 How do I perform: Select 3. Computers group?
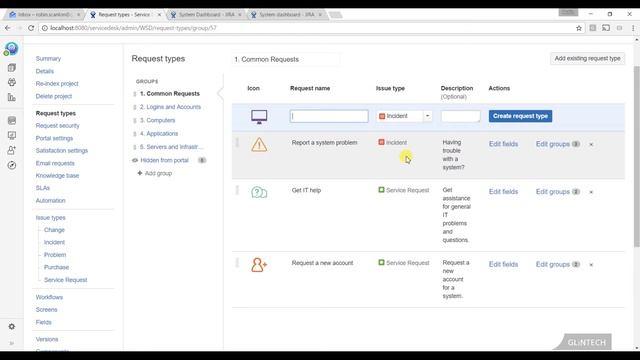click(x=158, y=120)
